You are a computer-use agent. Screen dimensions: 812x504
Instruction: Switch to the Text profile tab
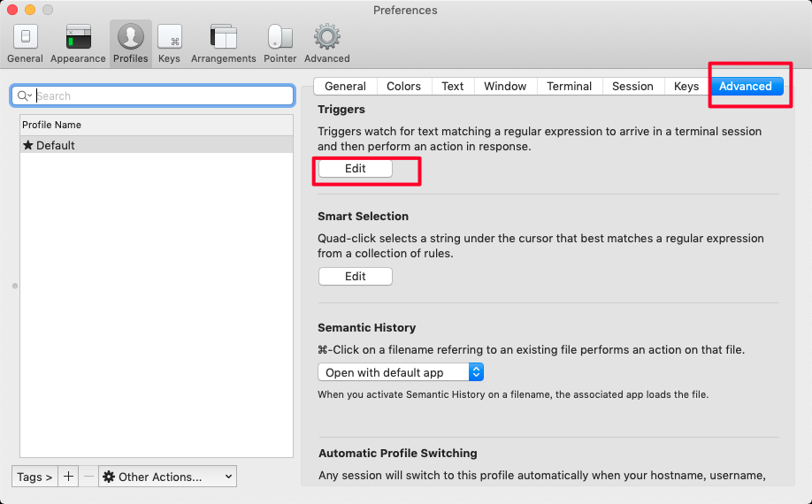453,87
